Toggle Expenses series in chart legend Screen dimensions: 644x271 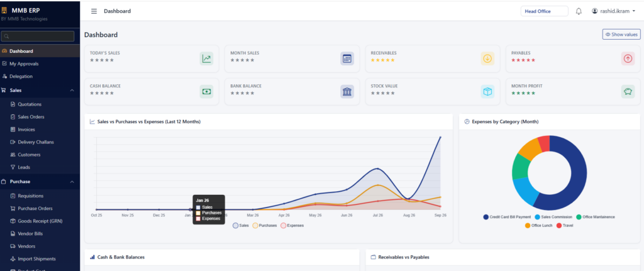292,226
